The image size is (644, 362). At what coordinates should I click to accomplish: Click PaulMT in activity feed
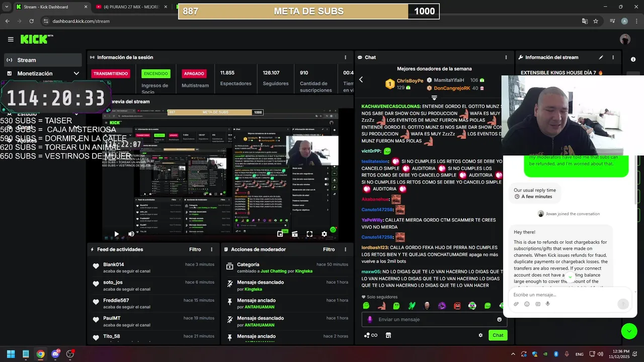click(x=112, y=318)
